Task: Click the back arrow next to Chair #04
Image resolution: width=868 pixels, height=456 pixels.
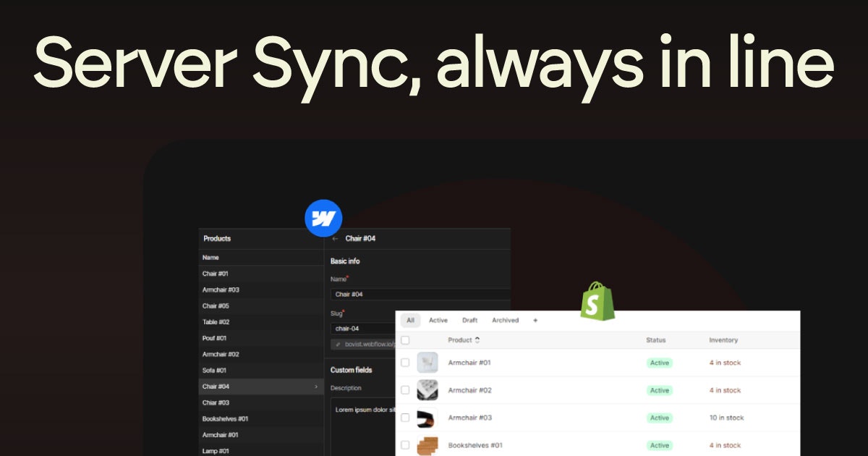Action: (x=335, y=238)
